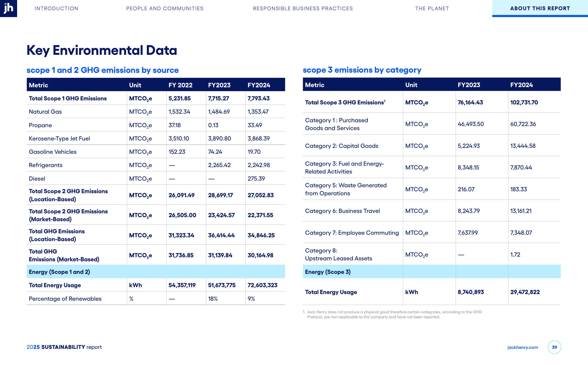Open the Introduction tab
The width and height of the screenshot is (588, 365).
pos(57,9)
